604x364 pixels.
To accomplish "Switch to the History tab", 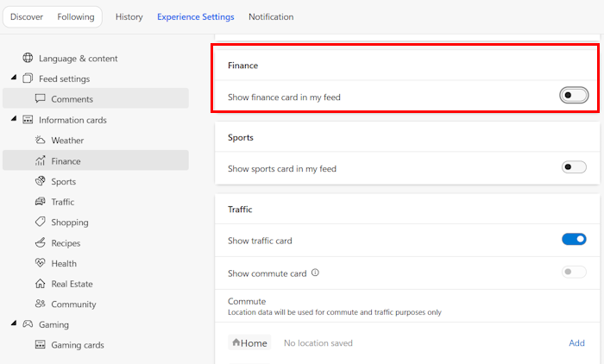I will (x=129, y=17).
